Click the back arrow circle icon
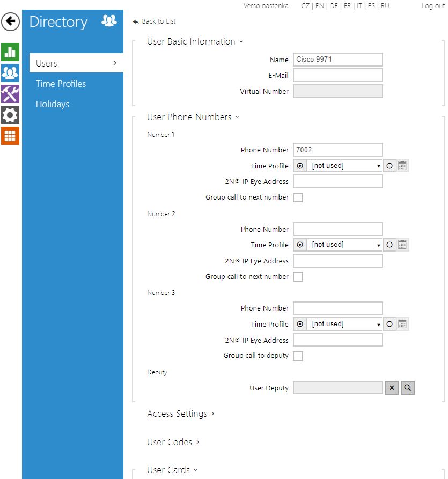The height and width of the screenshot is (479, 448). 10,22
